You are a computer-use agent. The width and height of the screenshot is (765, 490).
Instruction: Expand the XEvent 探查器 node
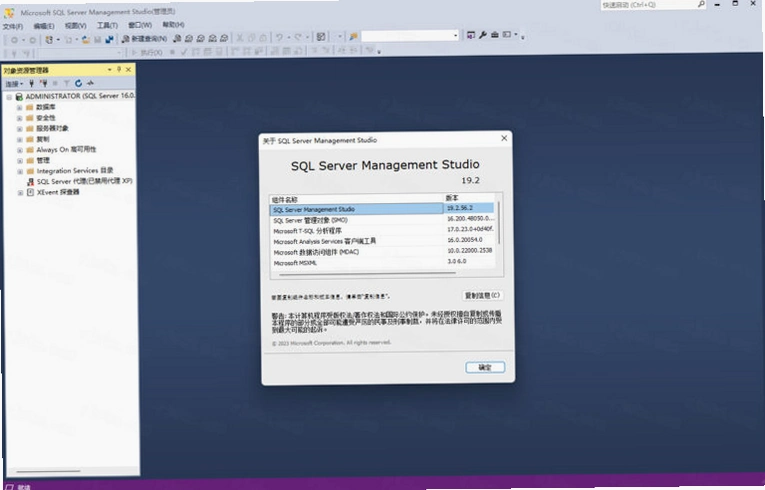point(20,193)
